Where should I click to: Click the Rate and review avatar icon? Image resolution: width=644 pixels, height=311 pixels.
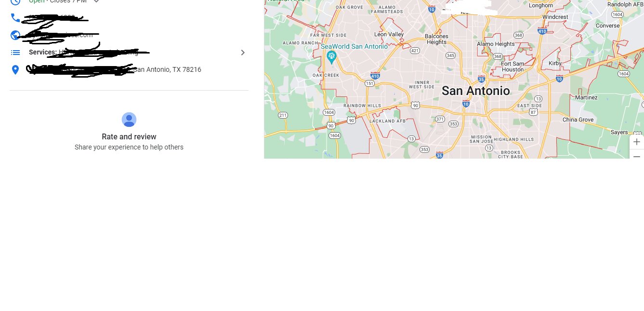click(129, 120)
